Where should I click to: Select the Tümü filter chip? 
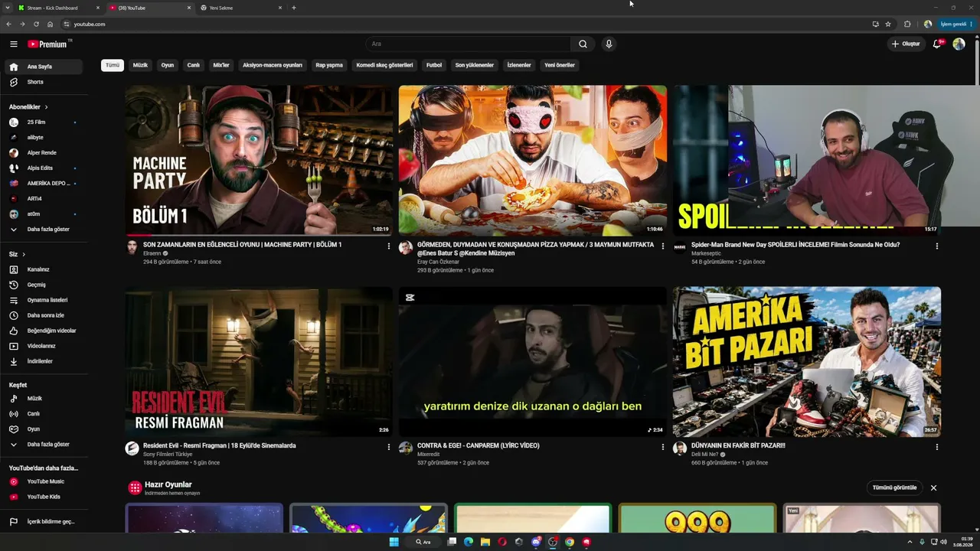[x=113, y=65]
